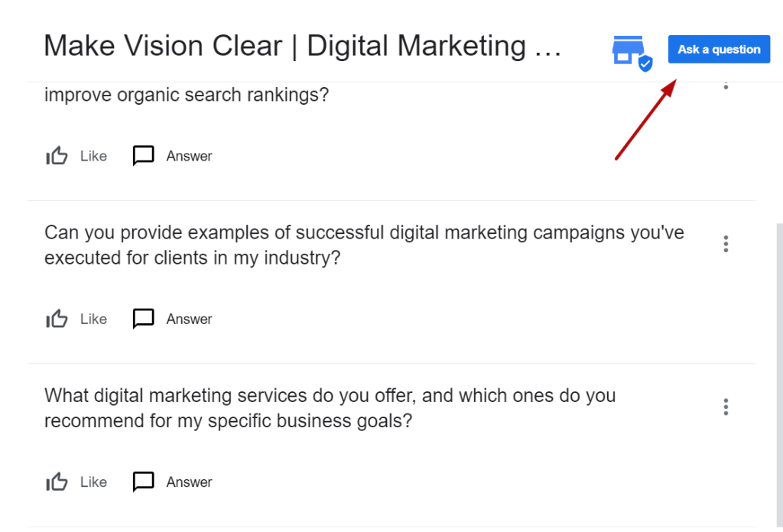Click the successful digital marketing campaigns question text
Image resolution: width=783 pixels, height=532 pixels.
pos(364,245)
